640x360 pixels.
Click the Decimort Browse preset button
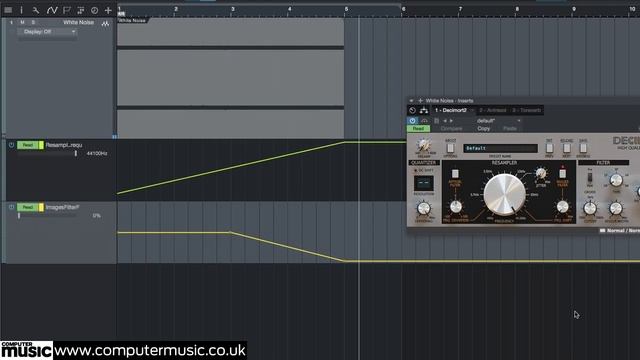tap(583, 147)
